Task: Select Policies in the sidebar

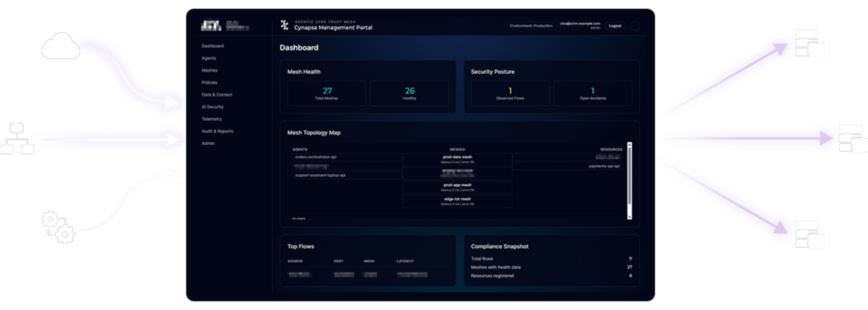Action: tap(209, 83)
